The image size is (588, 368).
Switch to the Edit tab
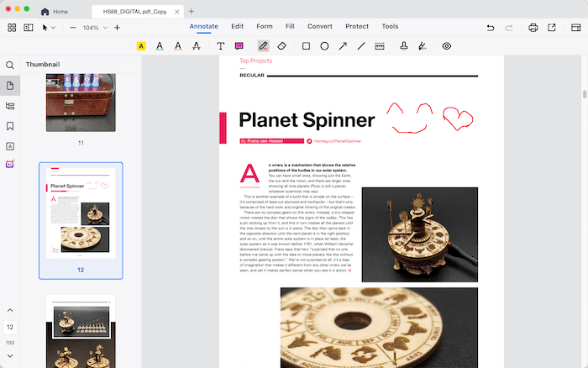237,27
